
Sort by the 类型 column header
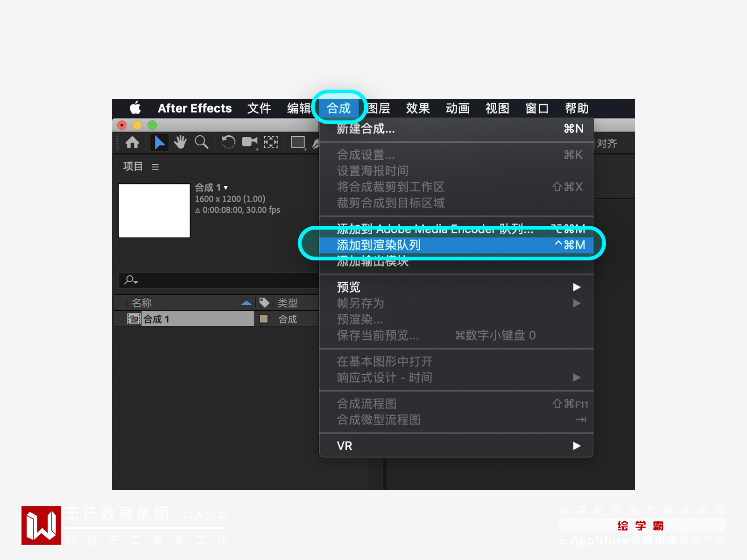click(x=288, y=303)
